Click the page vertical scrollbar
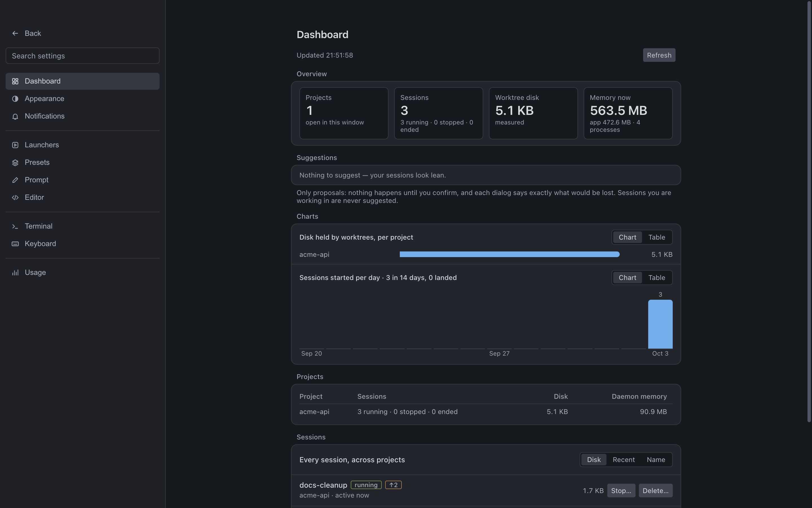The width and height of the screenshot is (812, 508). [809, 212]
